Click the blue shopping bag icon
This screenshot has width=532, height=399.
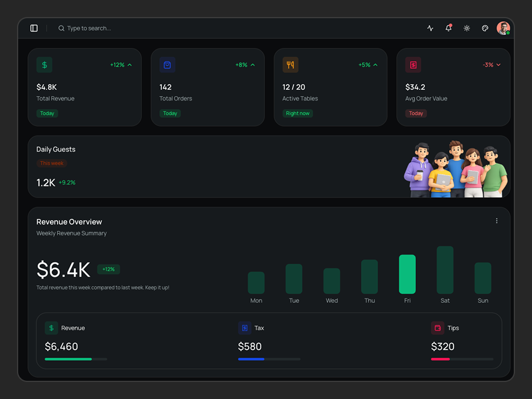(167, 65)
